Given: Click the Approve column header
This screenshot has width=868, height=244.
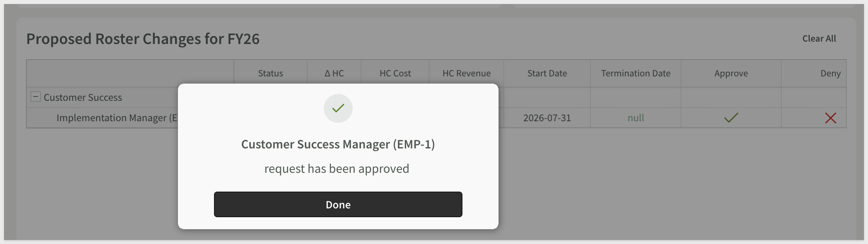Looking at the screenshot, I should (731, 74).
